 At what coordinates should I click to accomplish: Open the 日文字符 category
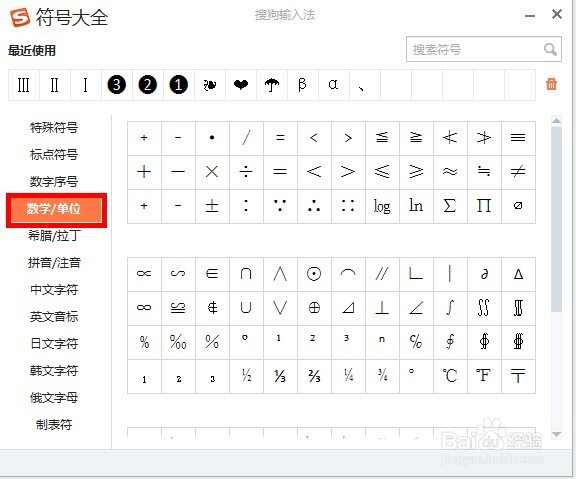54,343
